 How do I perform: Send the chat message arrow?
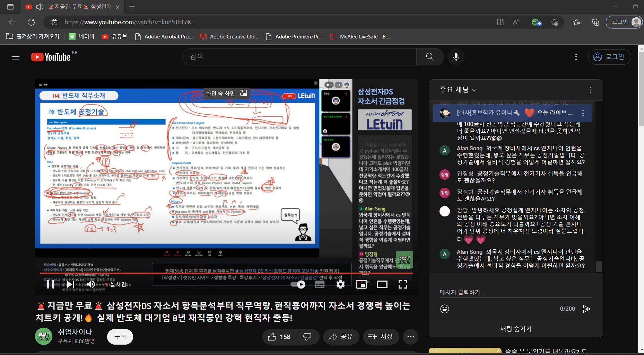(587, 309)
